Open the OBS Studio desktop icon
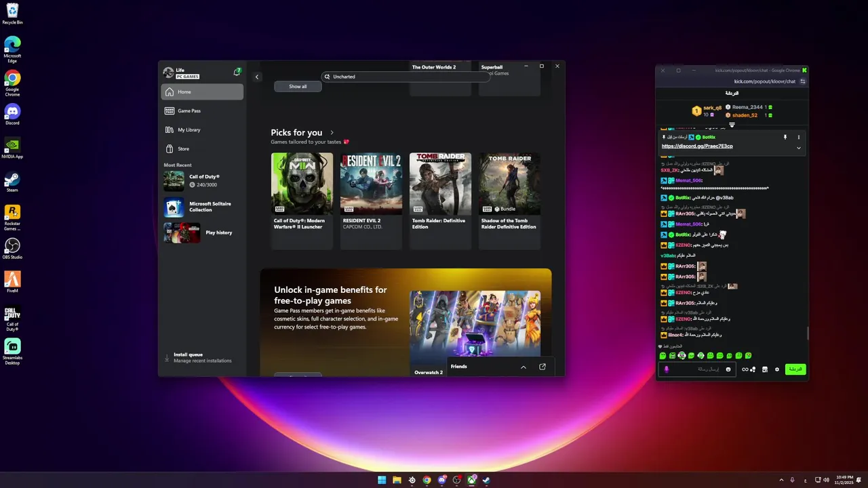Viewport: 868px width, 488px height. tap(12, 248)
